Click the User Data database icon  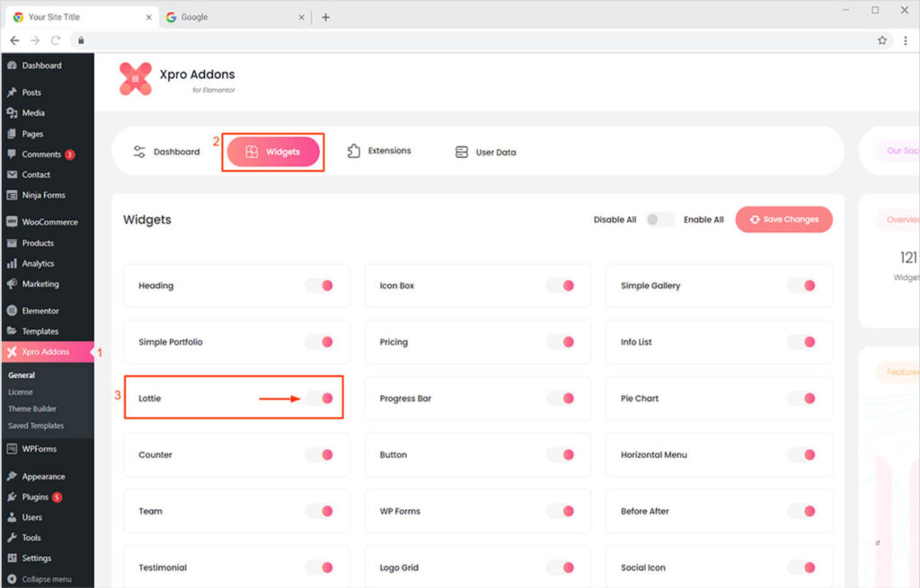click(462, 153)
